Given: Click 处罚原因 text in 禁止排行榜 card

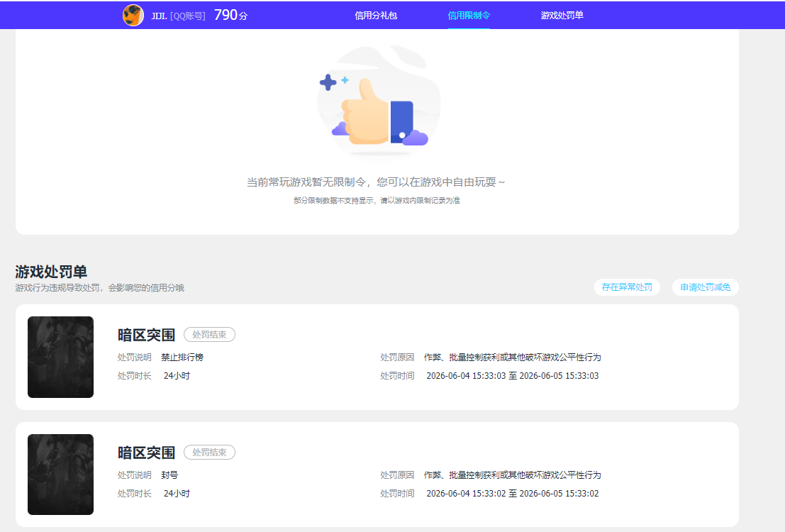Looking at the screenshot, I should (512, 358).
